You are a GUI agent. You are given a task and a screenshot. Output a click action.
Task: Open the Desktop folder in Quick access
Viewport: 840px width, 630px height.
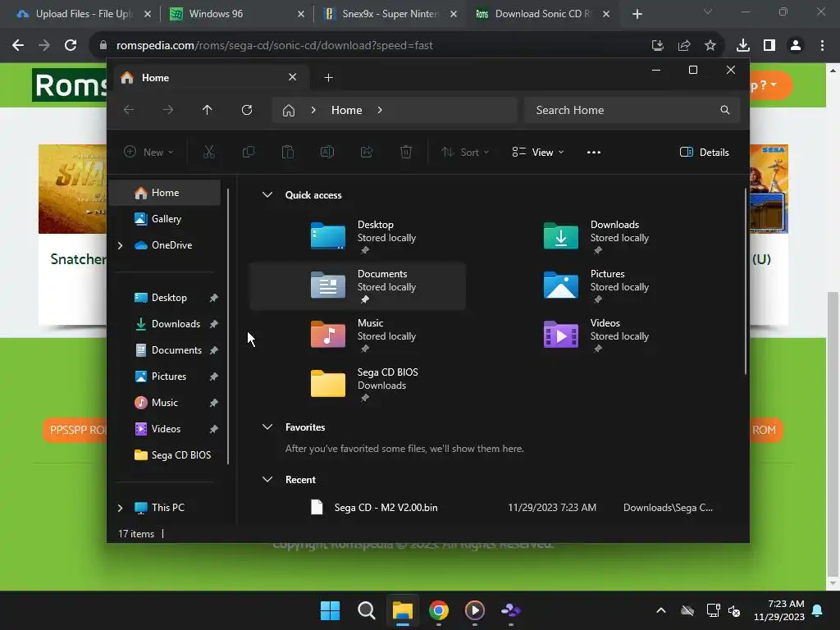pyautogui.click(x=358, y=237)
